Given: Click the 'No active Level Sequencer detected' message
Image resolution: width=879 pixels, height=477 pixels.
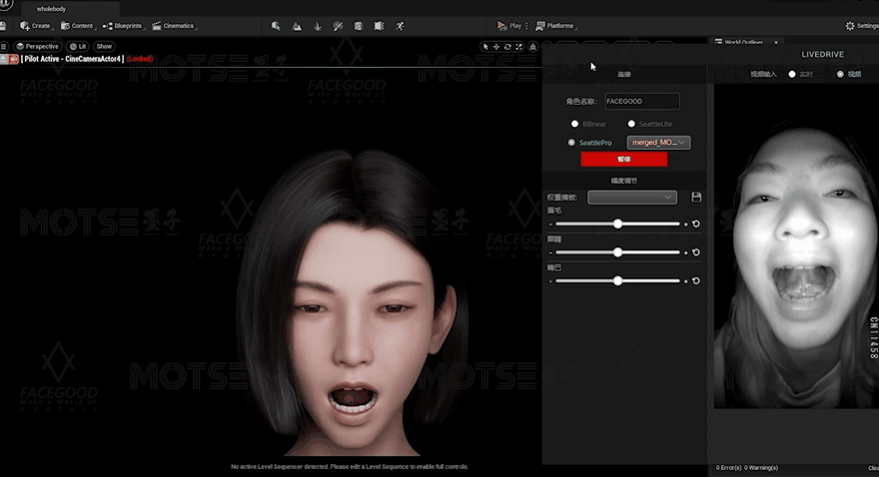Looking at the screenshot, I should [x=349, y=466].
